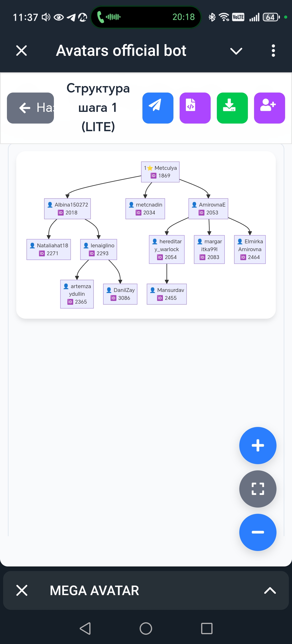The image size is (292, 644).
Task: Open the three-dot options menu
Action: [x=273, y=51]
